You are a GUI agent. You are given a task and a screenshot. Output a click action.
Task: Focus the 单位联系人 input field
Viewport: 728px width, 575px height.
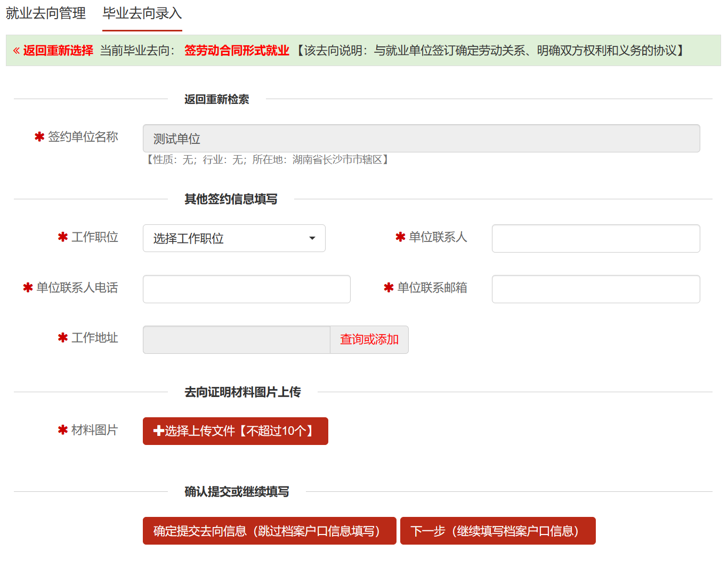pos(596,238)
